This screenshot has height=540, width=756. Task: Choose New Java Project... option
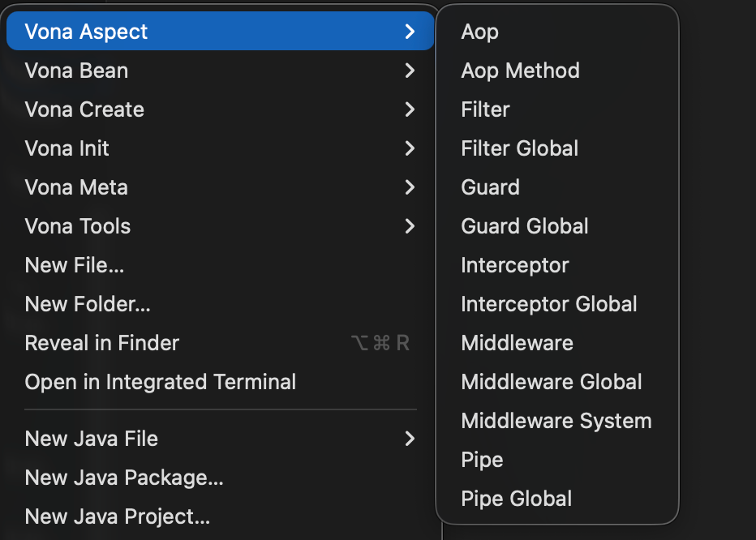click(118, 516)
